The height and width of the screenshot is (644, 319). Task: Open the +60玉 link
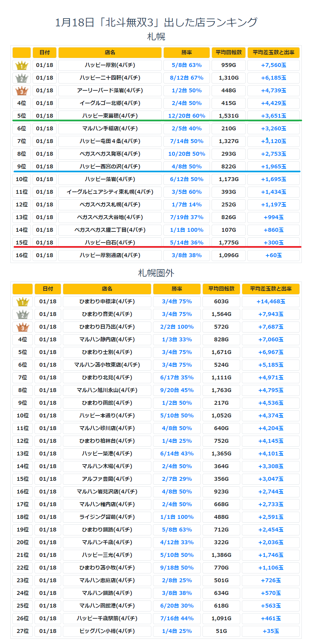pyautogui.click(x=273, y=255)
